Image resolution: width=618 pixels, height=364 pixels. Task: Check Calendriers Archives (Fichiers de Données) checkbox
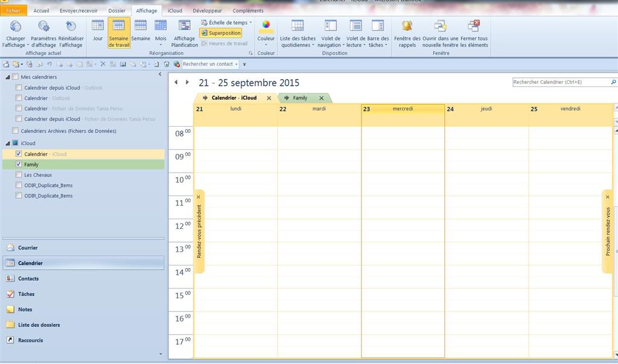pos(15,130)
